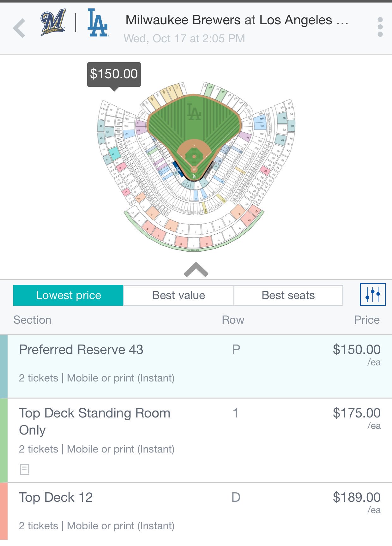Image resolution: width=392 pixels, height=546 pixels.
Task: Open the Top Deck Standing Room Only listing
Action: [196, 440]
